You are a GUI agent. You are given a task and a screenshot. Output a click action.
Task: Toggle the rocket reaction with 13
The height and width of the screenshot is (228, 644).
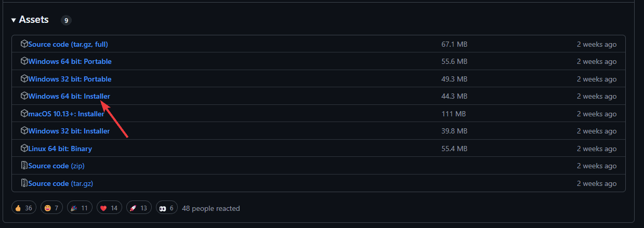pos(139,208)
